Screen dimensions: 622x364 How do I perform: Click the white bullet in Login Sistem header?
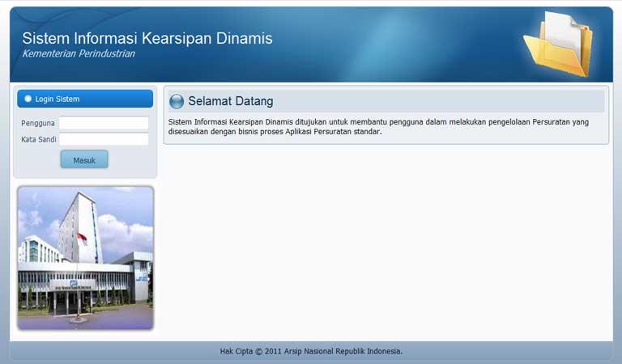pos(28,99)
